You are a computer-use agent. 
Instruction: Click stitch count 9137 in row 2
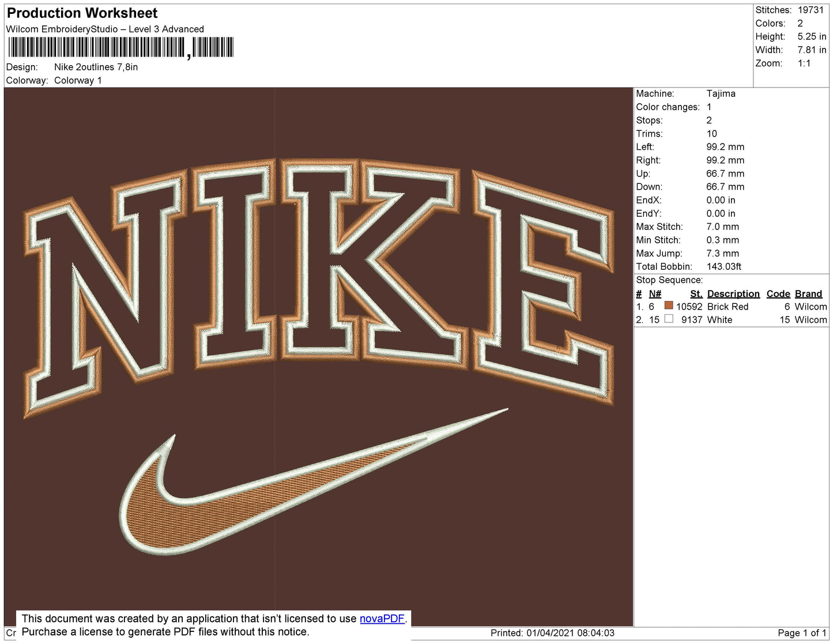pyautogui.click(x=691, y=319)
